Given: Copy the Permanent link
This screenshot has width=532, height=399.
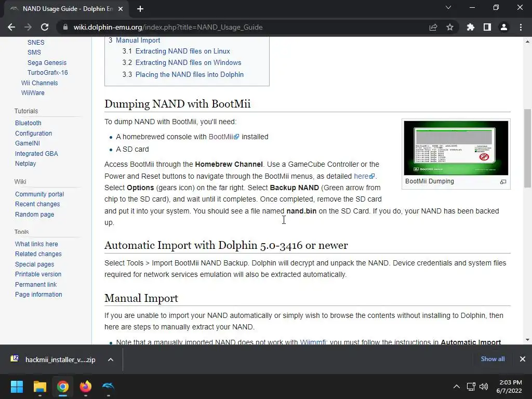Looking at the screenshot, I should [x=36, y=284].
